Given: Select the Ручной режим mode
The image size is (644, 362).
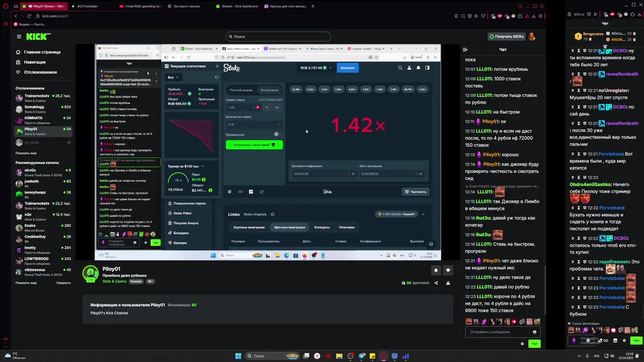Looking at the screenshot, I should pyautogui.click(x=241, y=90).
